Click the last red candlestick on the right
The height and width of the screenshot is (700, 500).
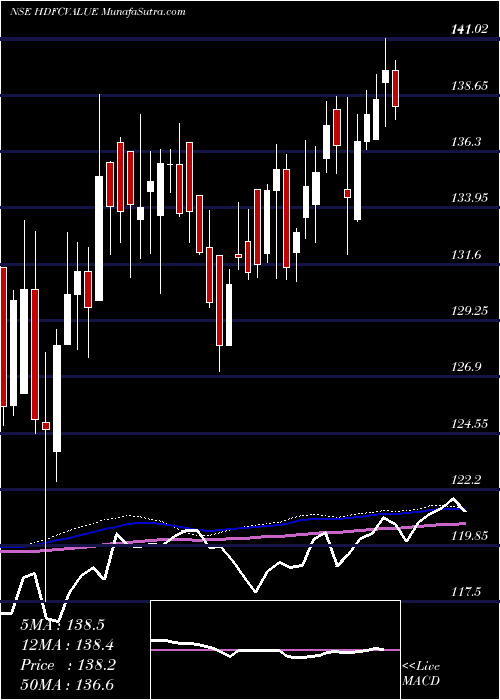pos(395,88)
